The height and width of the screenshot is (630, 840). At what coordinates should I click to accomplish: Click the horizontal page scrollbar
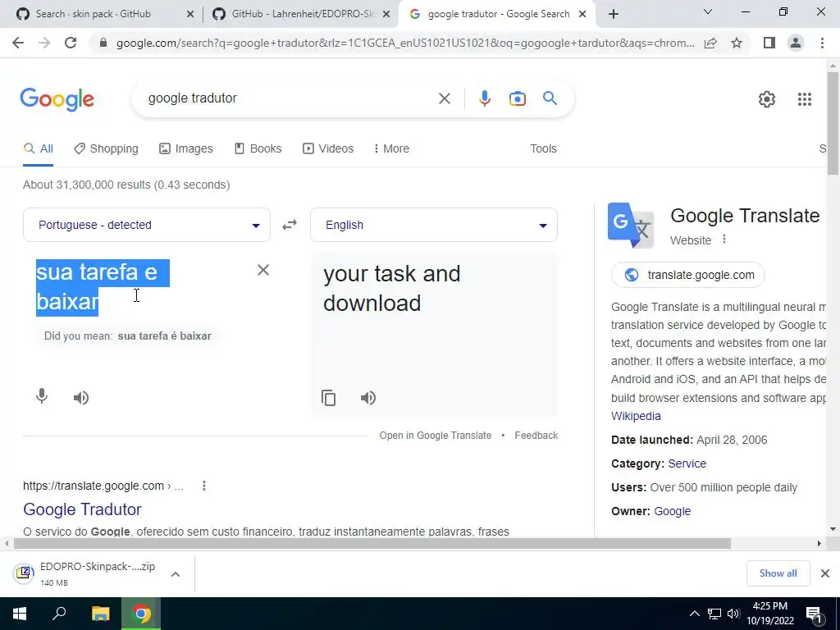[372, 544]
